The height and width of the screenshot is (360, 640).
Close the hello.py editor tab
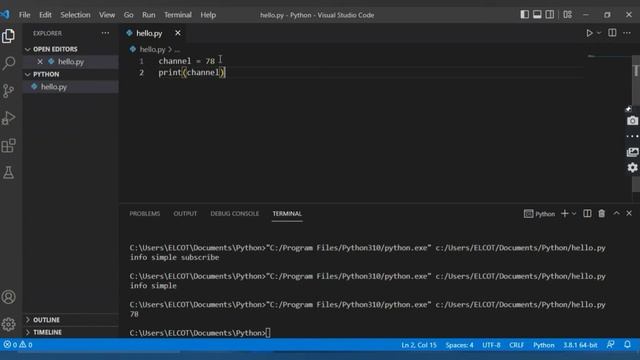click(178, 33)
